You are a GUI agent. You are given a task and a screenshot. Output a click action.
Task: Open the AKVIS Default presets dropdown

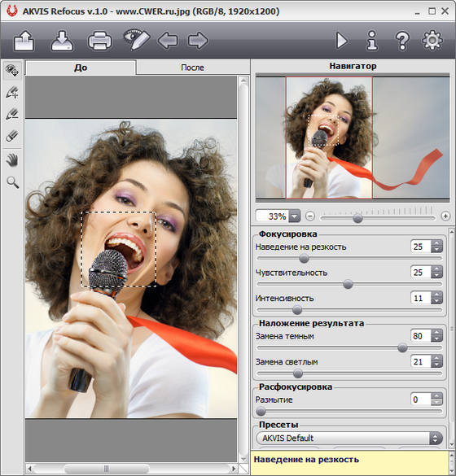pos(349,438)
